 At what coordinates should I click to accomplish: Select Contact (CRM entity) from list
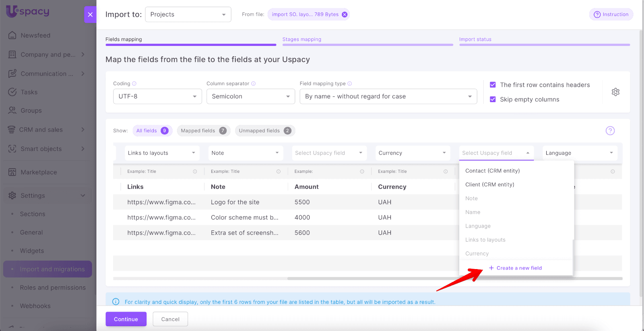coord(492,171)
